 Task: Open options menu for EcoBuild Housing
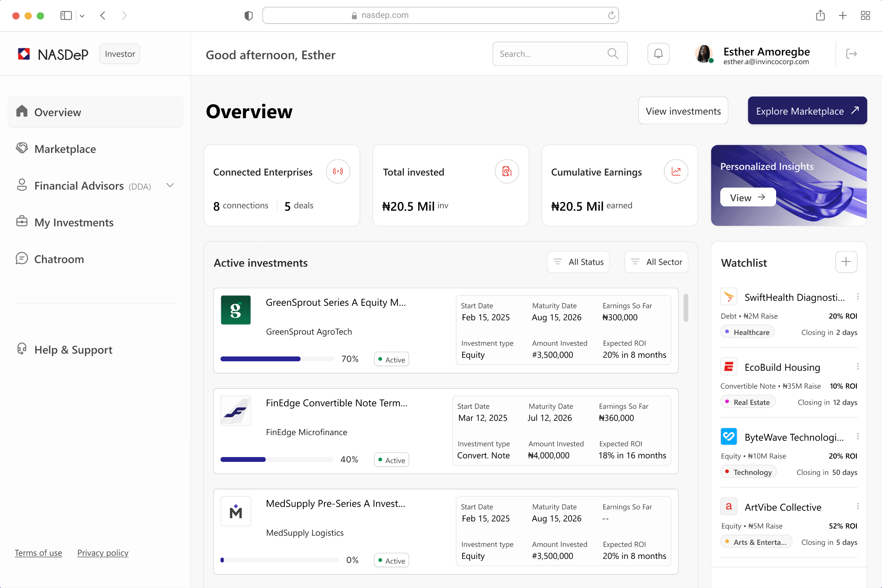pos(858,366)
